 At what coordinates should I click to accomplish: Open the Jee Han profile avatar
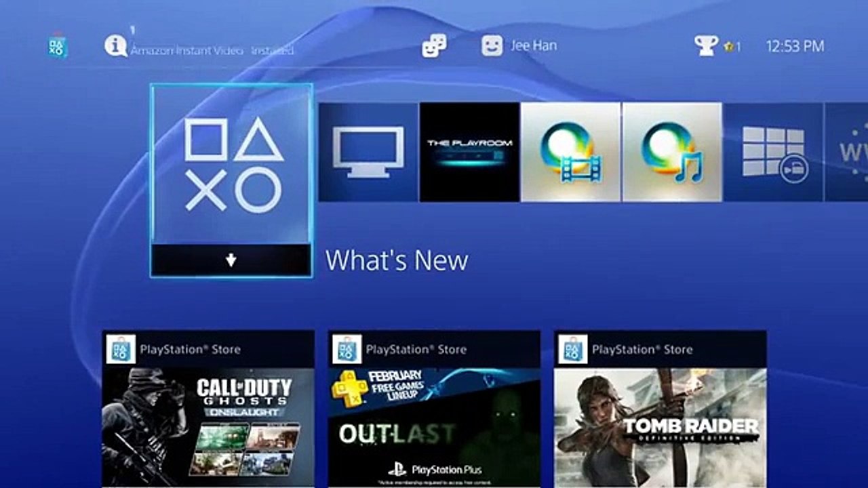coord(492,46)
